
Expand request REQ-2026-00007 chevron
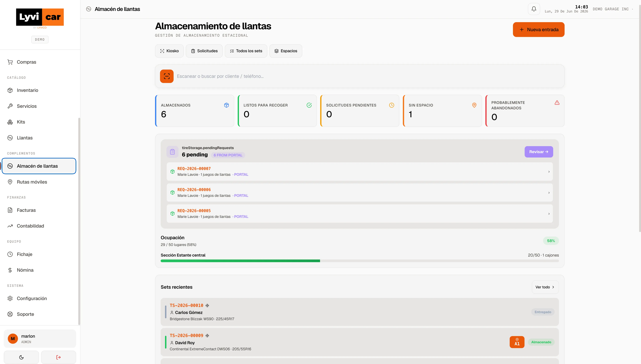[549, 172]
